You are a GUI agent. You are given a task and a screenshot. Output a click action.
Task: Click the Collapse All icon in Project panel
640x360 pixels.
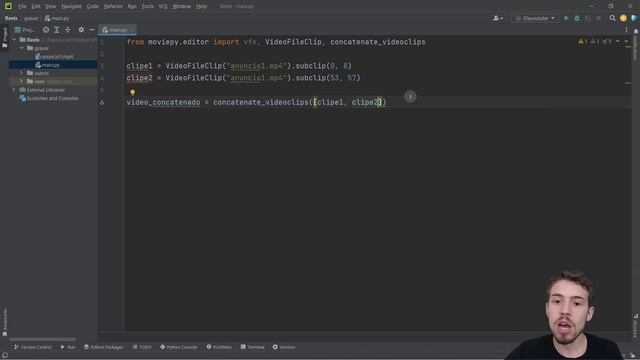[x=67, y=30]
